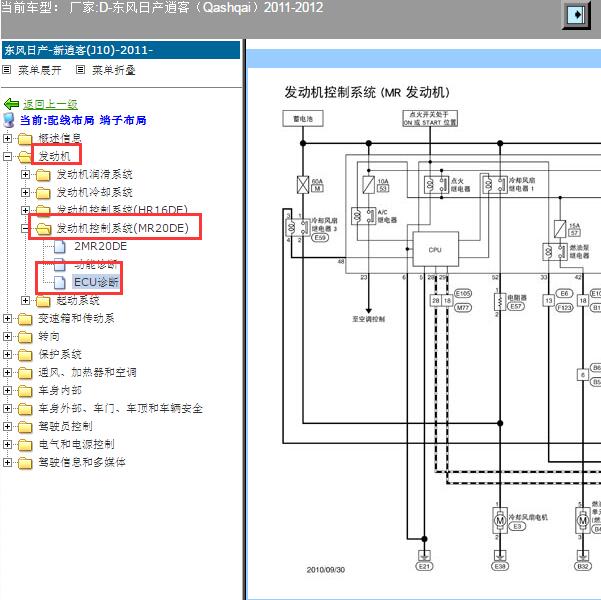
Task: Expand the 起动系统 folder
Action: [x=25, y=300]
